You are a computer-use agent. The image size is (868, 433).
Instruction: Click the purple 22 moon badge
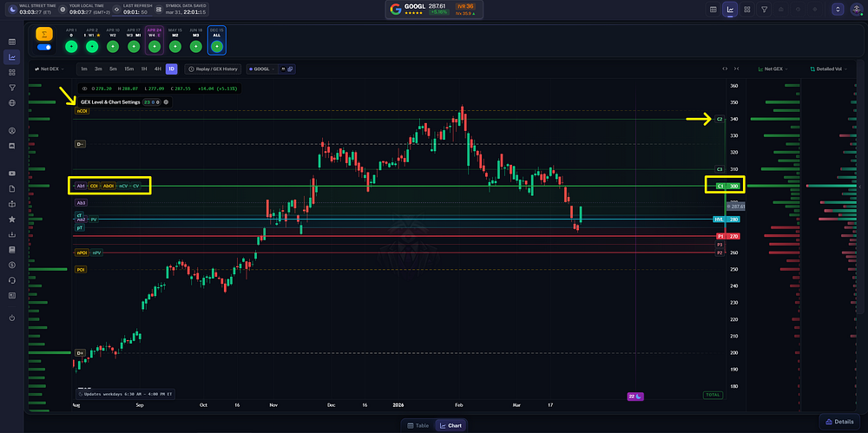(635, 396)
